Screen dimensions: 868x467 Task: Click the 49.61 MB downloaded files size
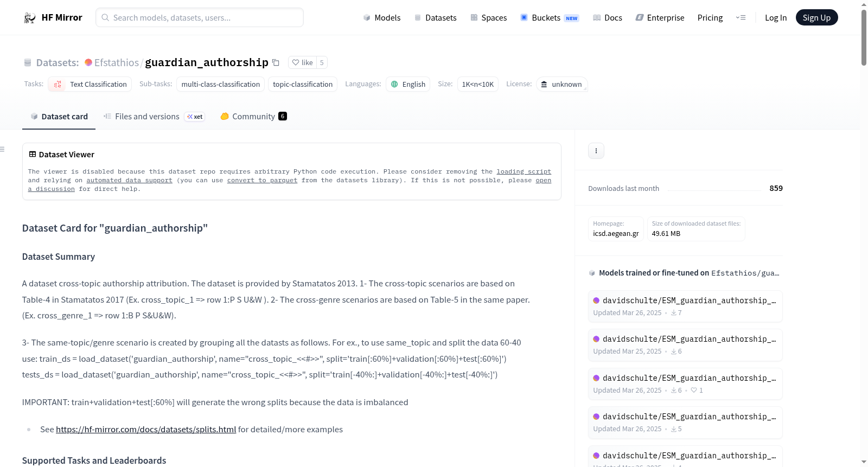pos(666,234)
